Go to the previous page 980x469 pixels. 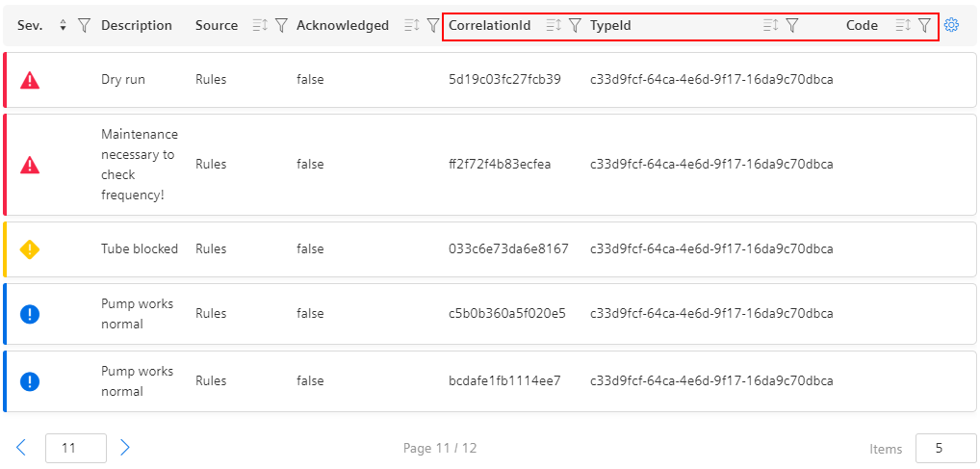click(x=21, y=448)
